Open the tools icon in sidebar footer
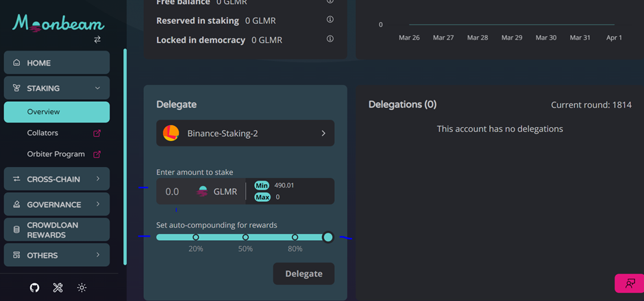Screen dimensions: 644x301 [58, 288]
